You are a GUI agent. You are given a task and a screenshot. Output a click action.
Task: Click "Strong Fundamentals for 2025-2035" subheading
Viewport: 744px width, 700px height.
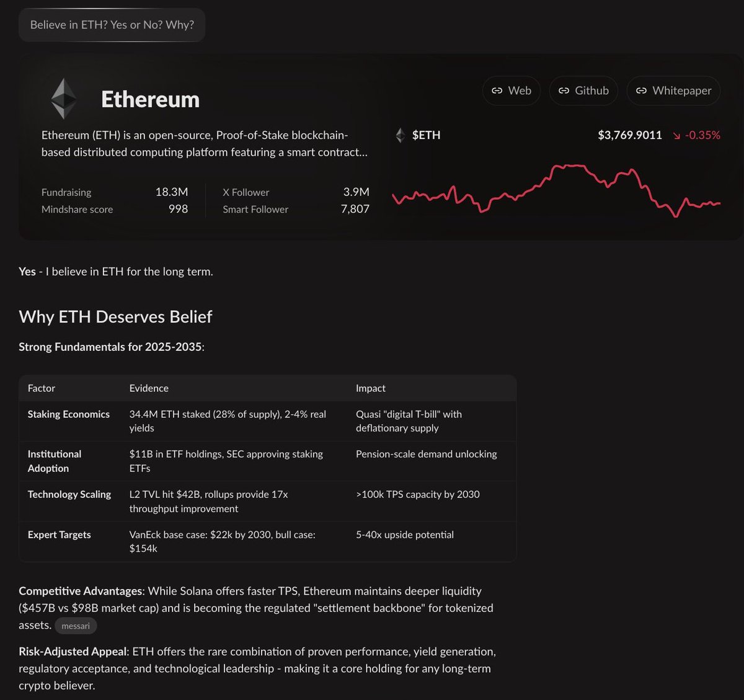pyautogui.click(x=110, y=347)
